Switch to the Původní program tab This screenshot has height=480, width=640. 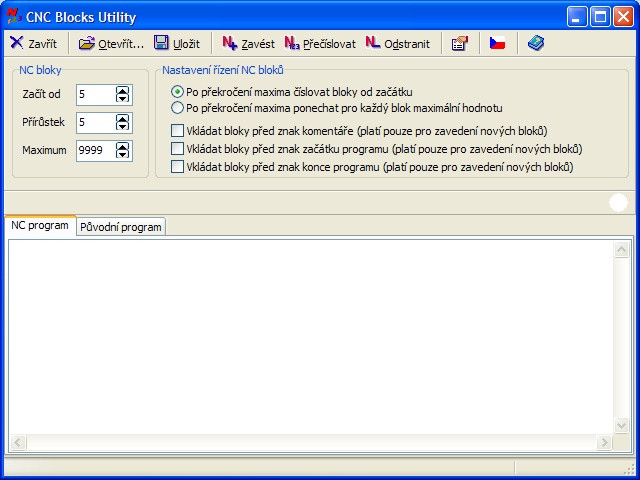click(x=121, y=227)
